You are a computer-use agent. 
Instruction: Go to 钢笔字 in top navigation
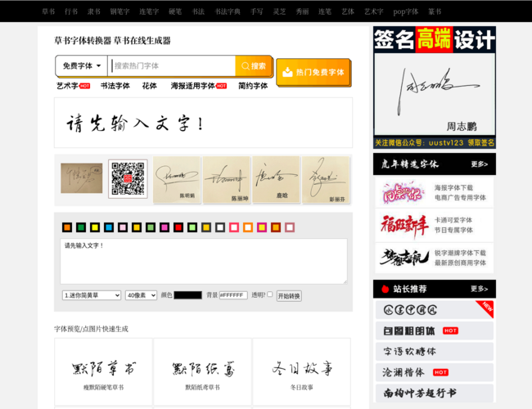119,11
